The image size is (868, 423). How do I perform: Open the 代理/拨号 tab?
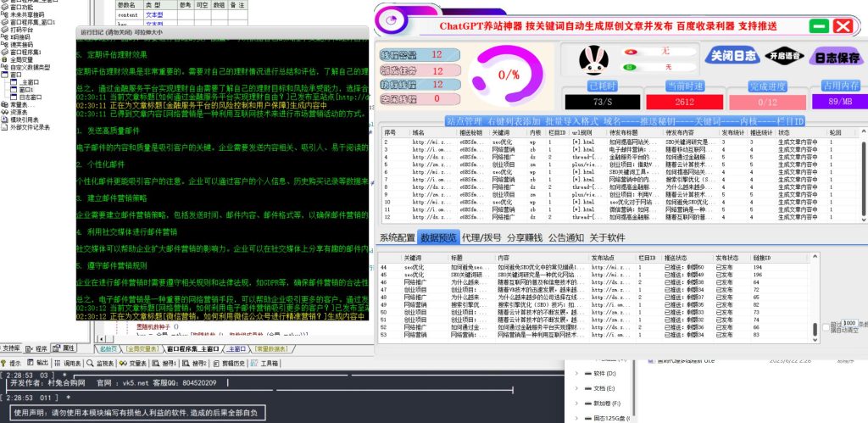pos(482,237)
